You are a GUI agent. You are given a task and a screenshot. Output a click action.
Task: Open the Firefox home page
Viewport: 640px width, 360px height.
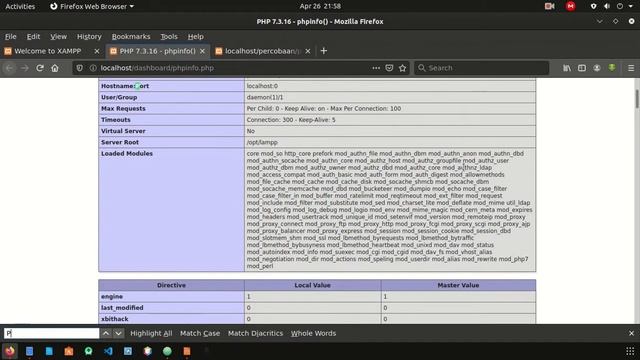click(55, 68)
